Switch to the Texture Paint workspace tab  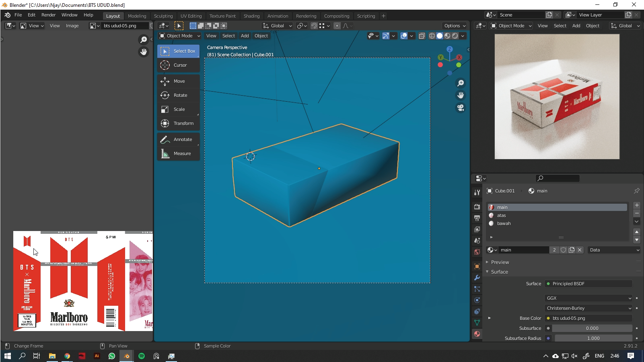[222, 16]
